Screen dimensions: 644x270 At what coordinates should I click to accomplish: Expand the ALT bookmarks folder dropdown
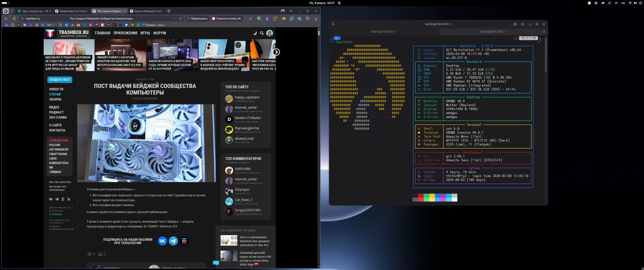(x=51, y=25)
